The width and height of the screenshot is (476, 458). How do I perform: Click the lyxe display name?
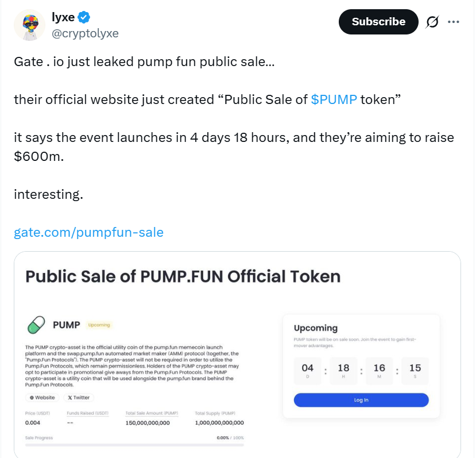point(63,18)
